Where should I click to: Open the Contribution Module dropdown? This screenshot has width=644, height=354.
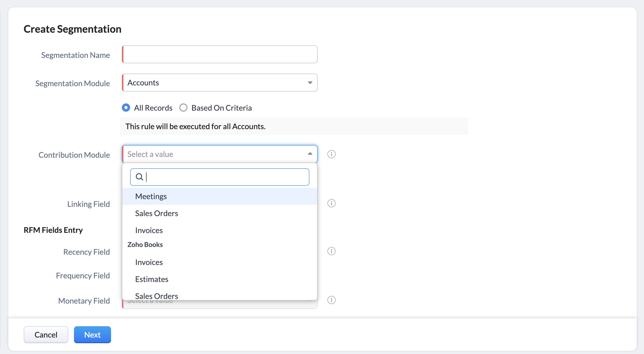(220, 154)
